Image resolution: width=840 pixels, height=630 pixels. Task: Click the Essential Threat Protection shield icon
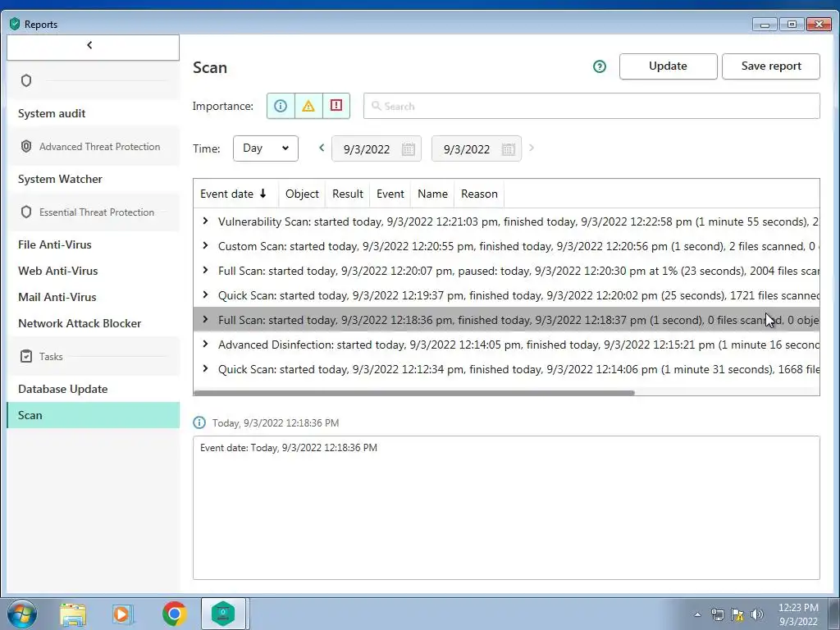coord(25,212)
